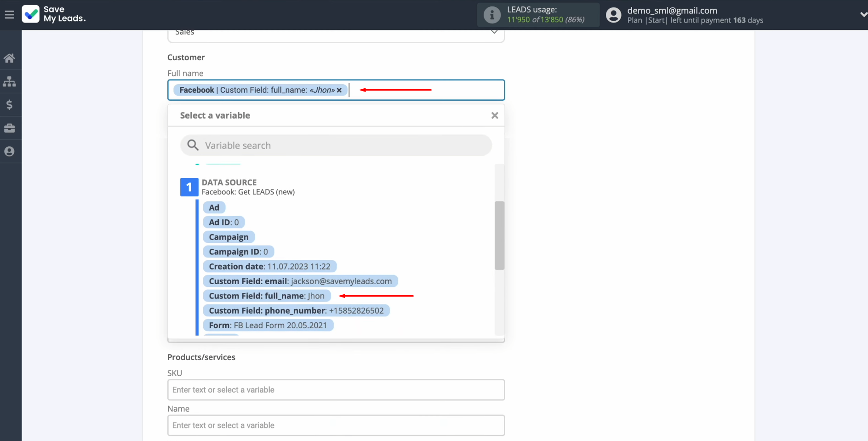The width and height of the screenshot is (868, 441).
Task: Click the SKU input field
Action: click(336, 390)
